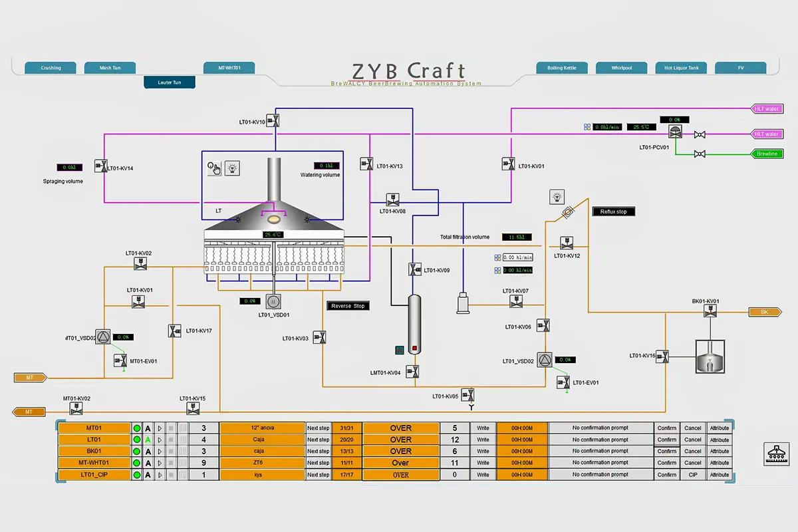The height and width of the screenshot is (532, 798).
Task: Click the stop square in BK01 row
Action: point(171,451)
